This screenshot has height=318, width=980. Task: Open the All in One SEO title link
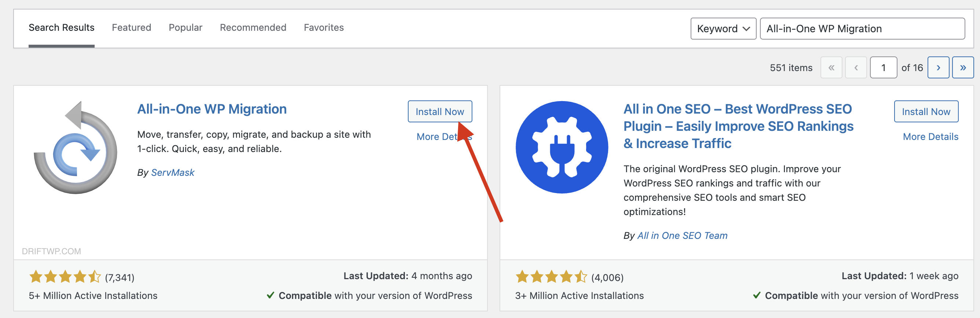pos(738,126)
